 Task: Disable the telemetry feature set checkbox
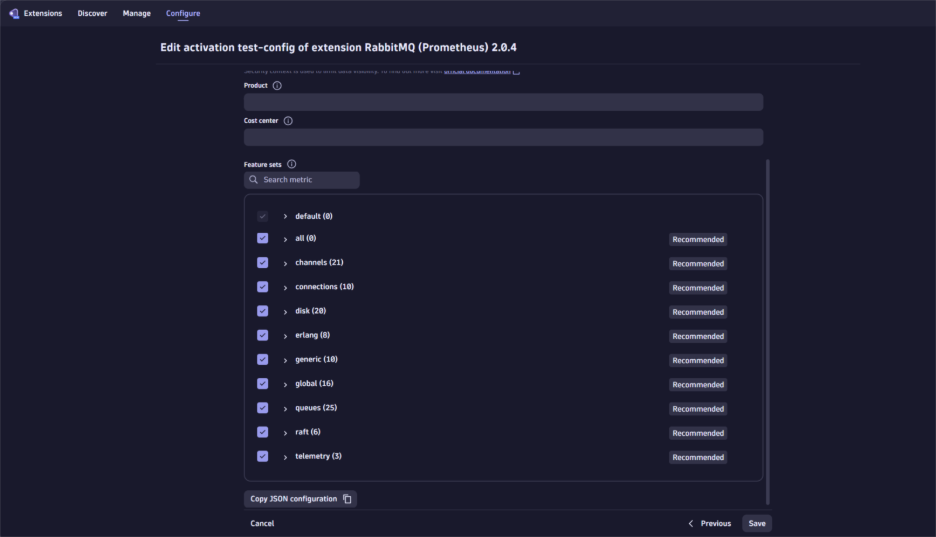pos(262,456)
